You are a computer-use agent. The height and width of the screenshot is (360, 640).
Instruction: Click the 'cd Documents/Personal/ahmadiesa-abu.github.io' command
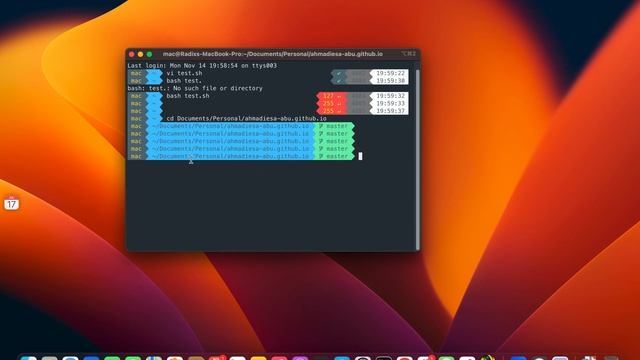click(x=247, y=118)
